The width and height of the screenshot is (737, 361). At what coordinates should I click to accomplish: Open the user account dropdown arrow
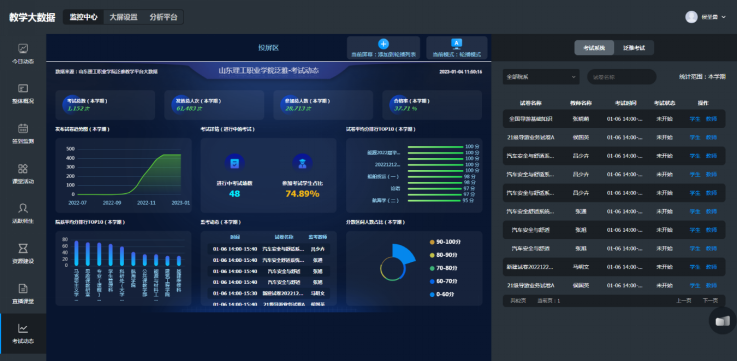[x=723, y=17]
